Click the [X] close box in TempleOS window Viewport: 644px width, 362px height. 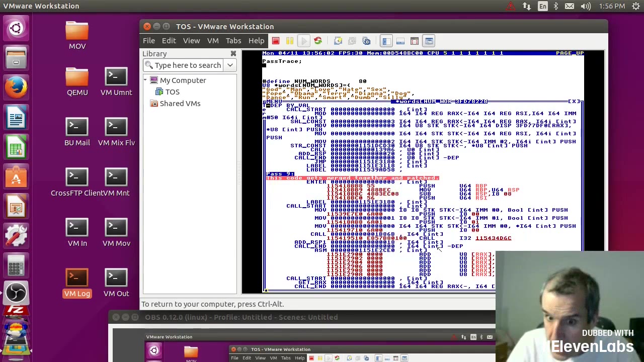[574, 102]
